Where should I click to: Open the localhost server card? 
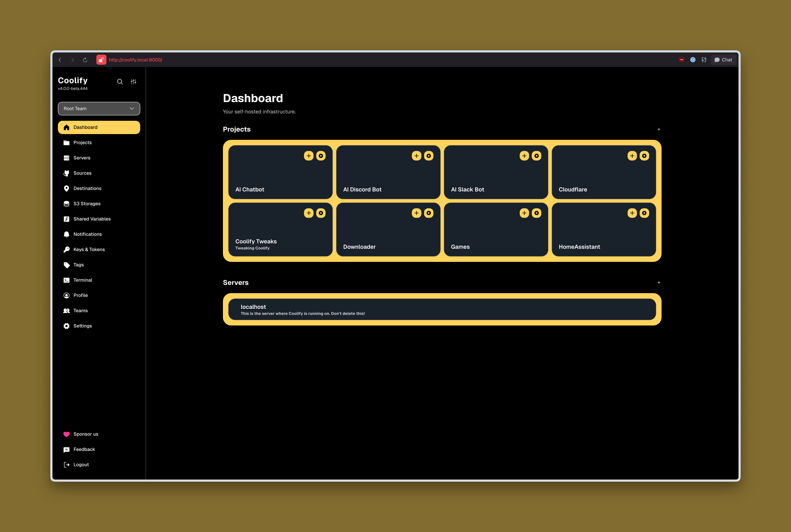[x=442, y=309]
